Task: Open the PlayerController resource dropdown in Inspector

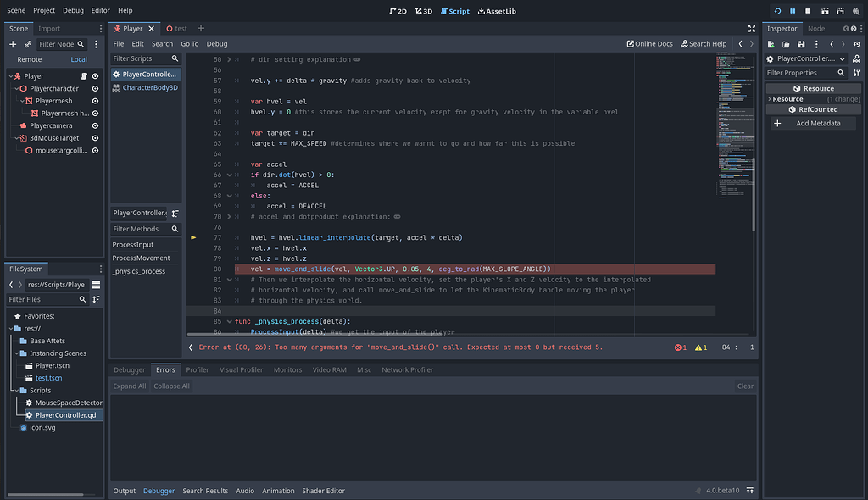Action: click(841, 58)
